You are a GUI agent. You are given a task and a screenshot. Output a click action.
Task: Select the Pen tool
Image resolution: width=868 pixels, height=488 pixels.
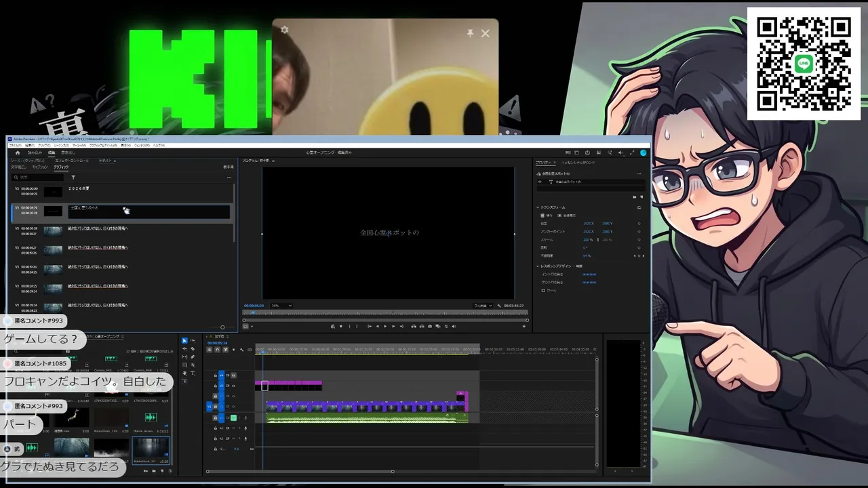point(193,357)
